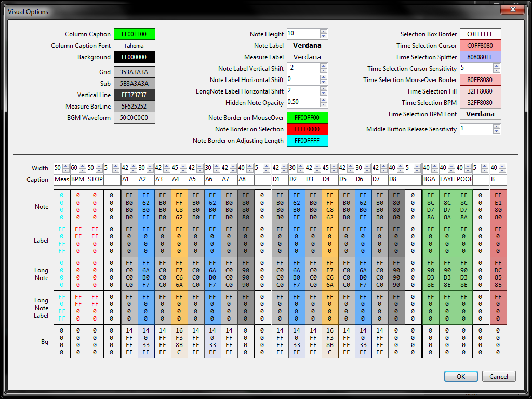Click the Hidden Note Opacity field
The height and width of the screenshot is (399, 532).
[302, 102]
